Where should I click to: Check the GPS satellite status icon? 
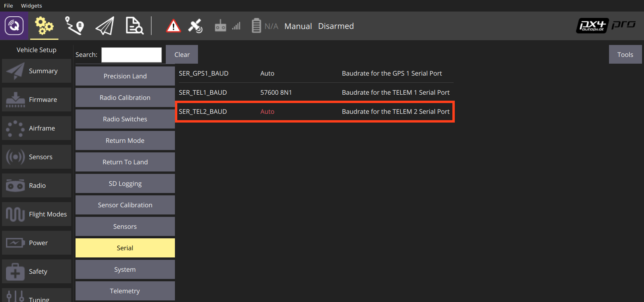pos(195,26)
